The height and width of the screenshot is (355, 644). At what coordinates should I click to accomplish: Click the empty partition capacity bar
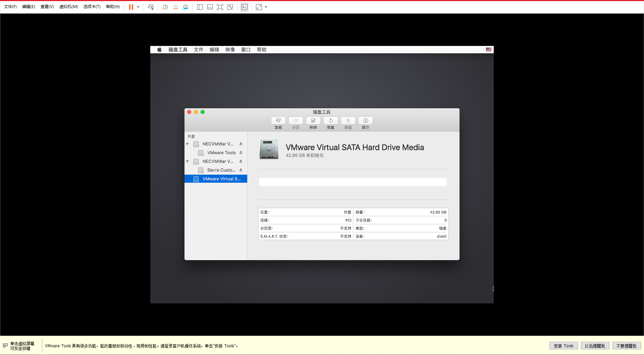click(353, 182)
